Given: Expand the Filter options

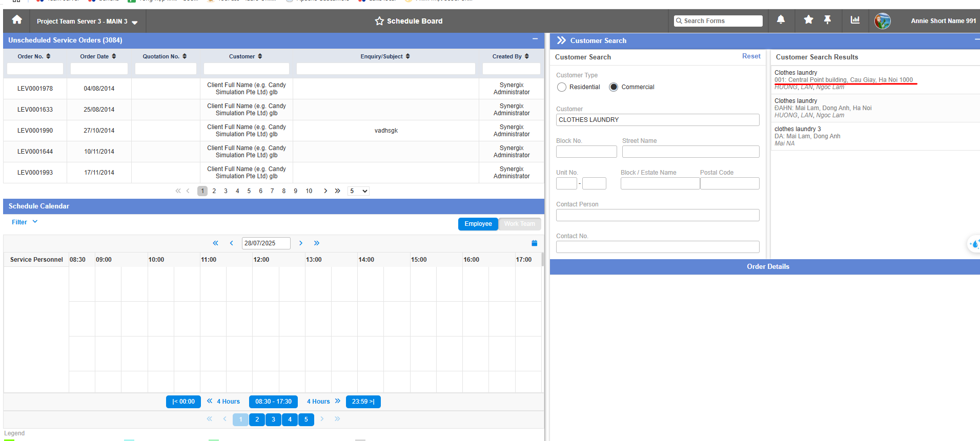Looking at the screenshot, I should (x=25, y=222).
